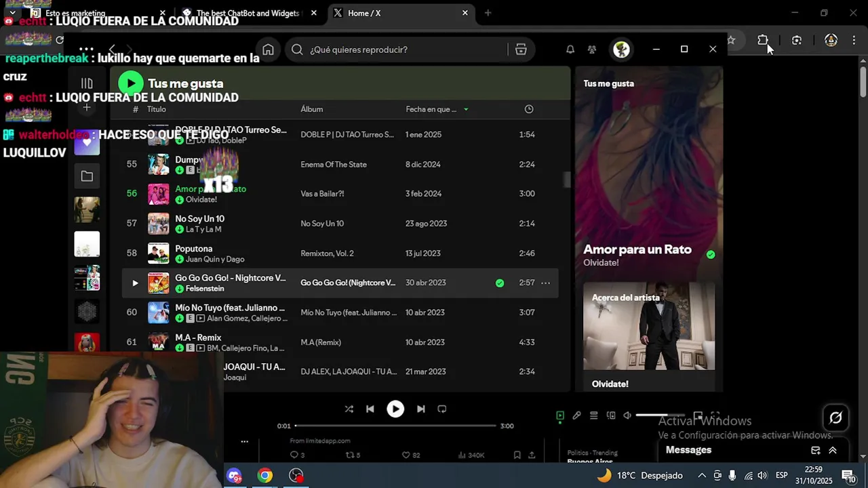Open more options for Go Go Go! row

(545, 283)
